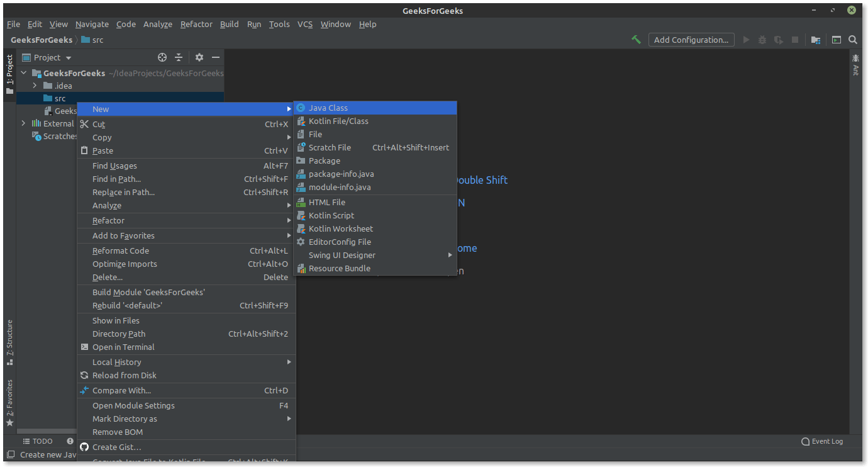Open the Refactor menu in the menu bar
Viewport: 868px width, 467px height.
coord(196,24)
